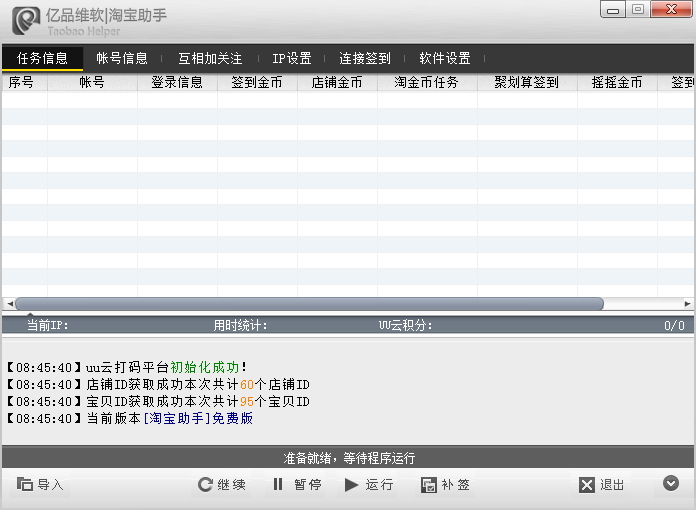Open the 互相加关注 tab

pyautogui.click(x=210, y=58)
